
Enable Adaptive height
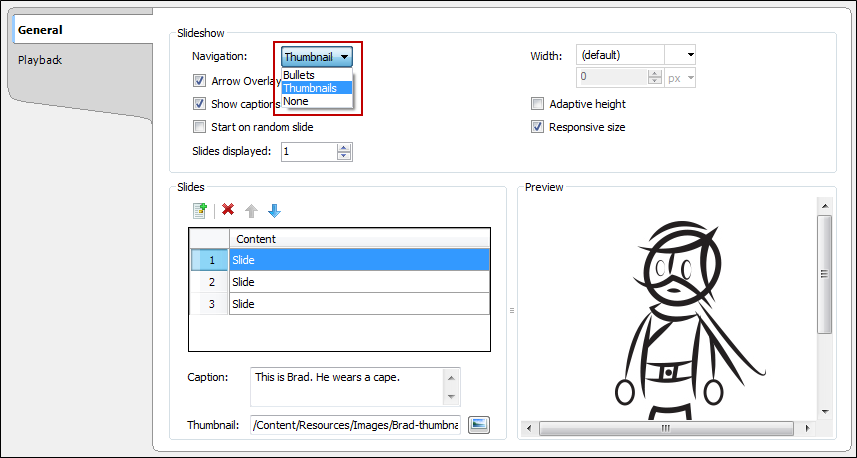[538, 104]
